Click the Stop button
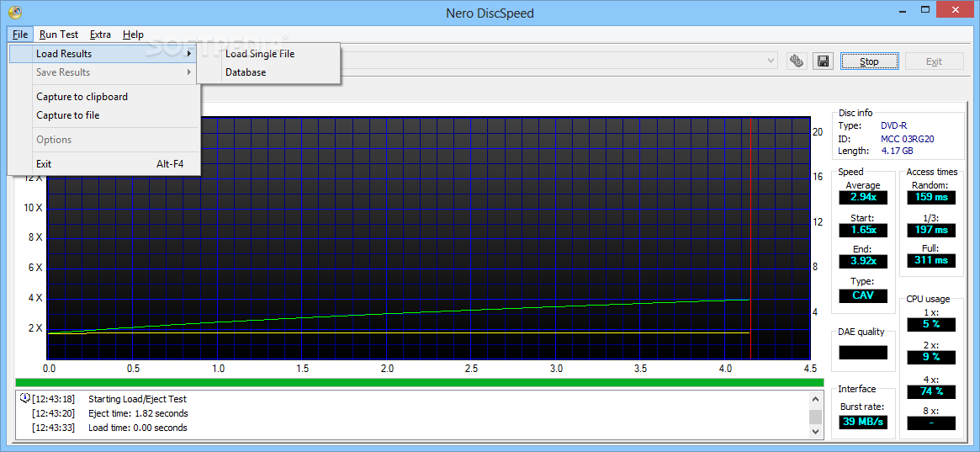The image size is (980, 452). tap(869, 61)
